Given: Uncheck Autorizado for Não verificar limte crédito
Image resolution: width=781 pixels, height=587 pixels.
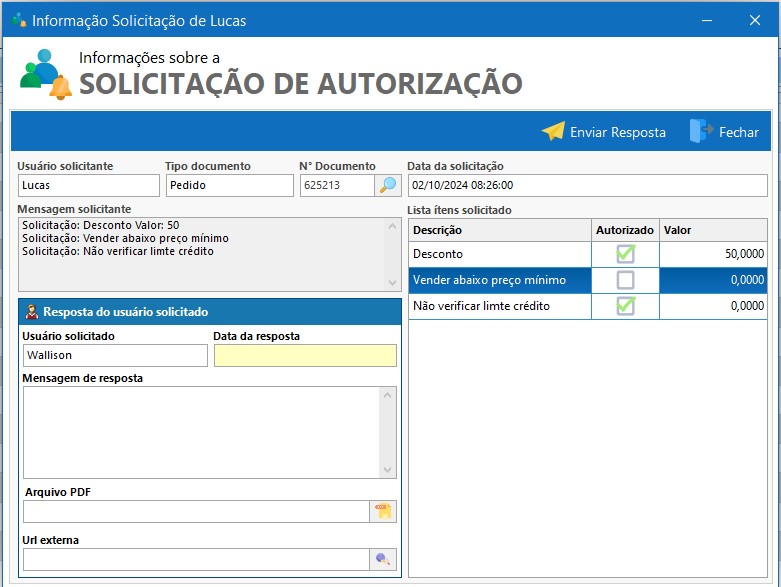Looking at the screenshot, I should tap(626, 305).
